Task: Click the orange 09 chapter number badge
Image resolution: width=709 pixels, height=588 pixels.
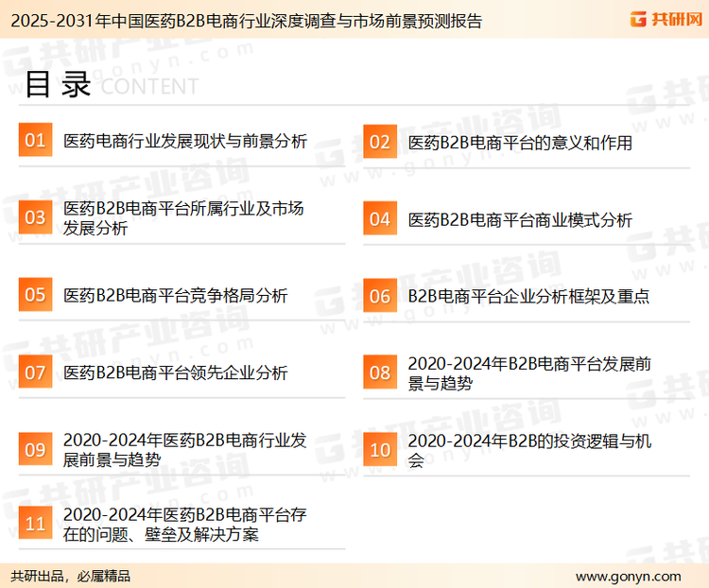Action: click(x=35, y=449)
